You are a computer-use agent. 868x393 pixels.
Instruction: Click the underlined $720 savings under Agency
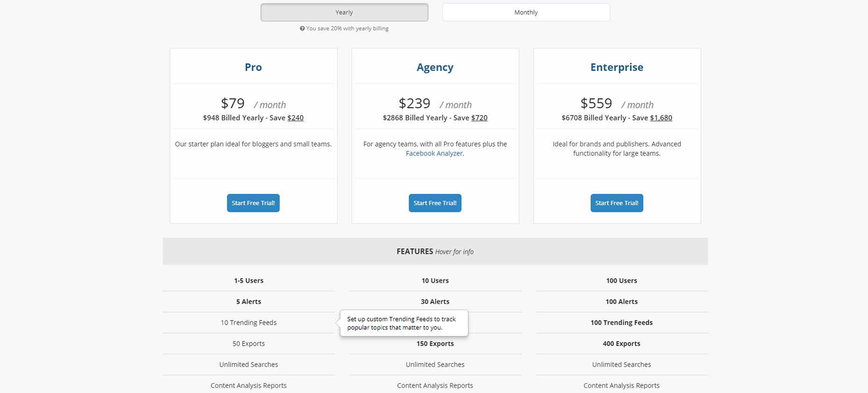coord(479,118)
